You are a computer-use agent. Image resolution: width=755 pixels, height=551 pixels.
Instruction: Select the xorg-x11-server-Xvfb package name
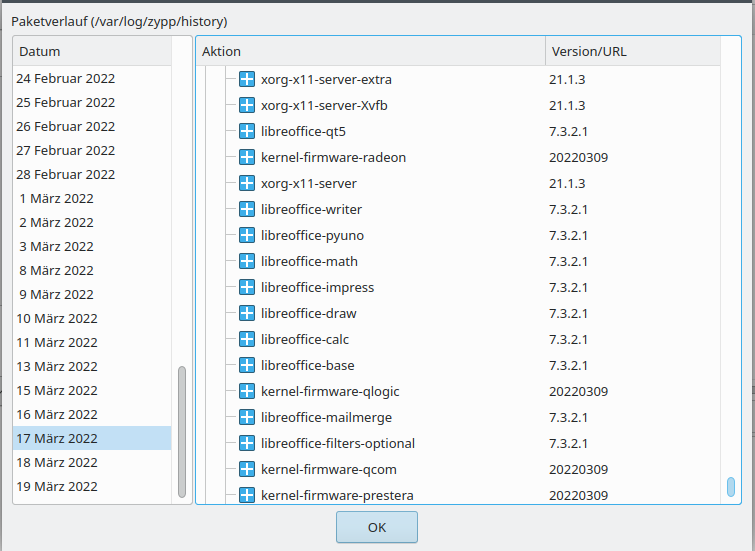tap(324, 105)
